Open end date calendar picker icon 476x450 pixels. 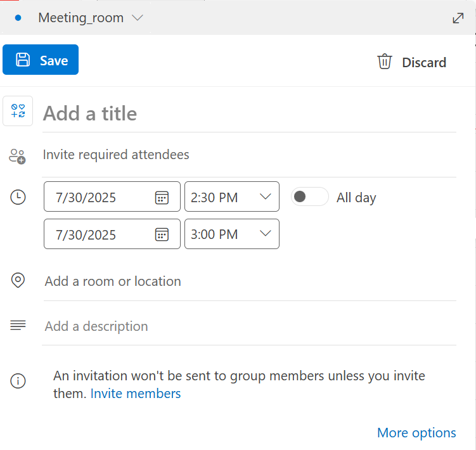click(x=162, y=235)
